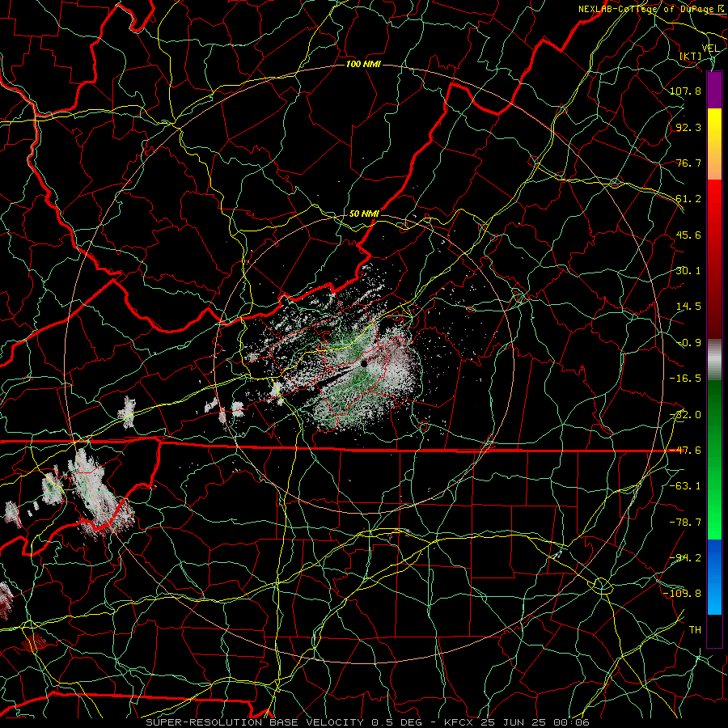Click the -32.0 velocity scale value
The width and height of the screenshot is (728, 728).
[x=685, y=415]
